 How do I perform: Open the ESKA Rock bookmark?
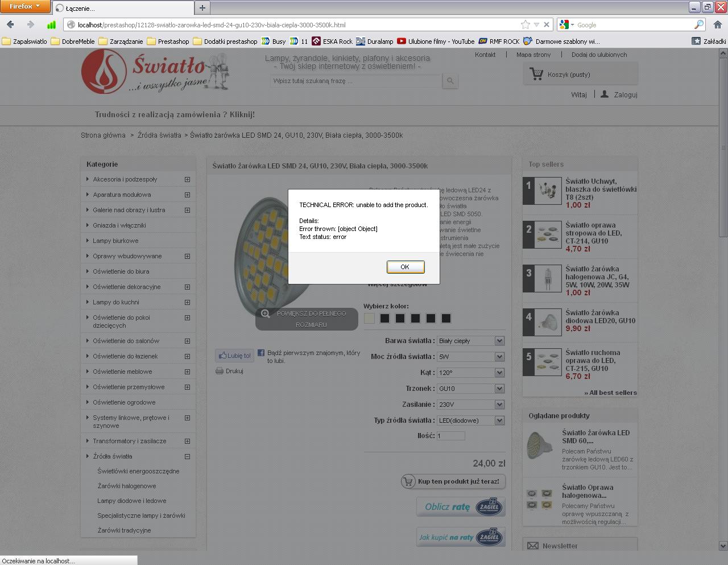(x=332, y=41)
